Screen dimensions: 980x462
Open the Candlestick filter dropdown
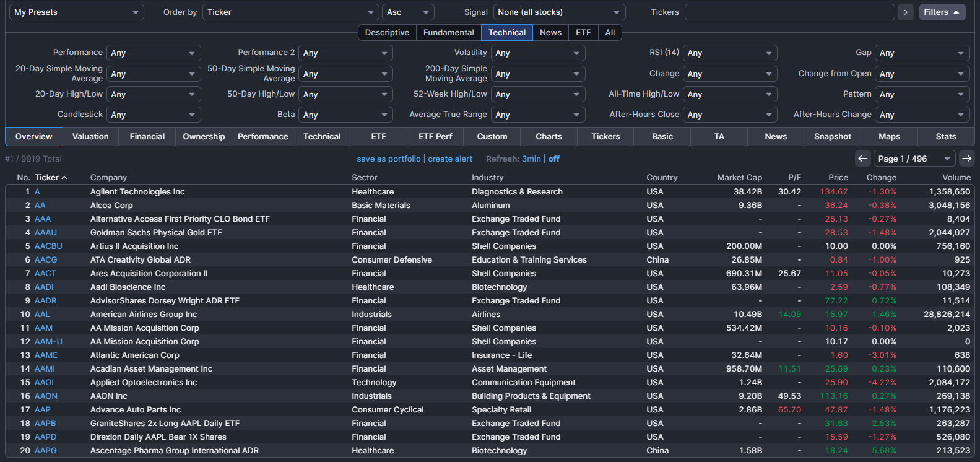click(x=154, y=115)
